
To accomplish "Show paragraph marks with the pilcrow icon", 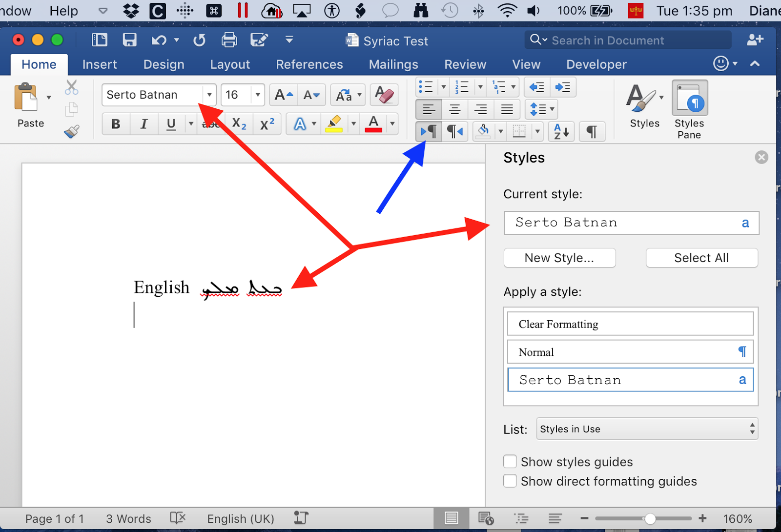I will [x=592, y=131].
